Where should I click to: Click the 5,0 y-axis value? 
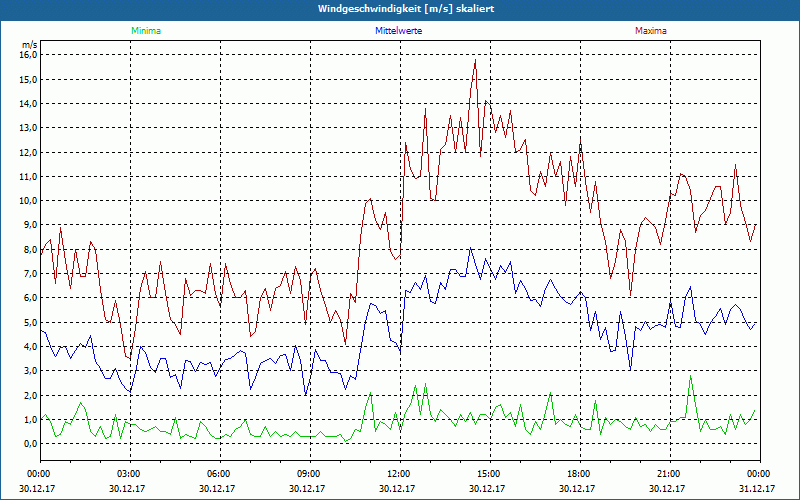coord(31,322)
